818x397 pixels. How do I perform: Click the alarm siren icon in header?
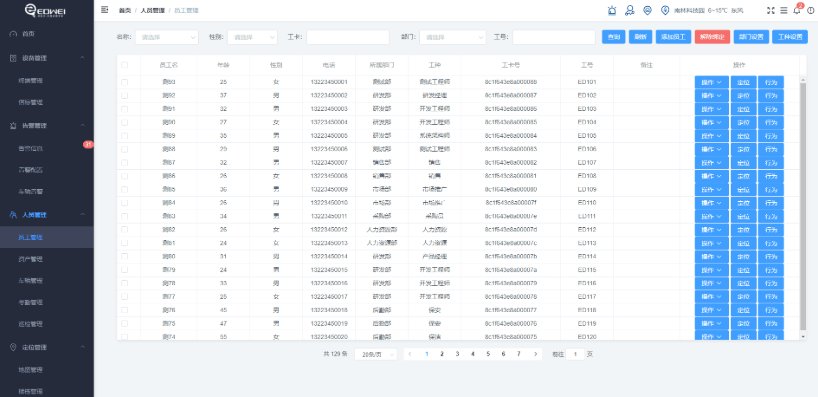612,10
